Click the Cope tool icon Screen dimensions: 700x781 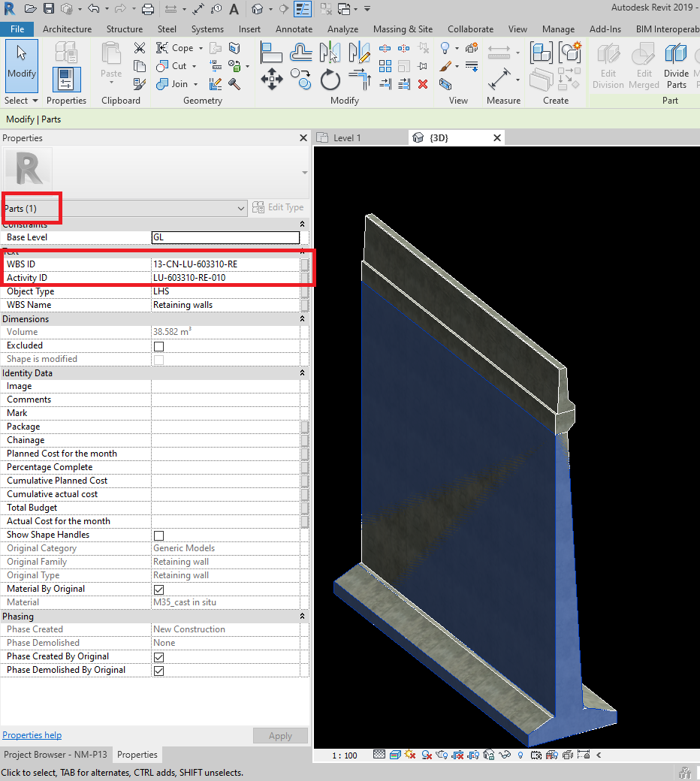coord(161,47)
